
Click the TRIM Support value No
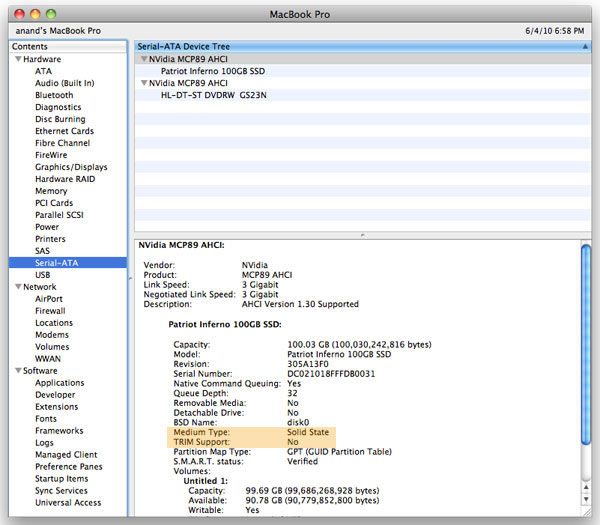click(293, 442)
